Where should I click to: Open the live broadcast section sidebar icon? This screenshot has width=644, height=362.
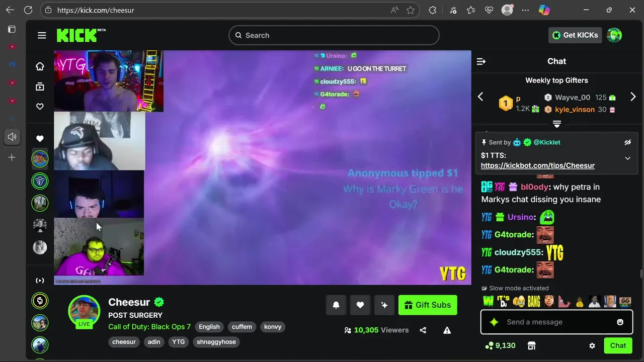40,281
